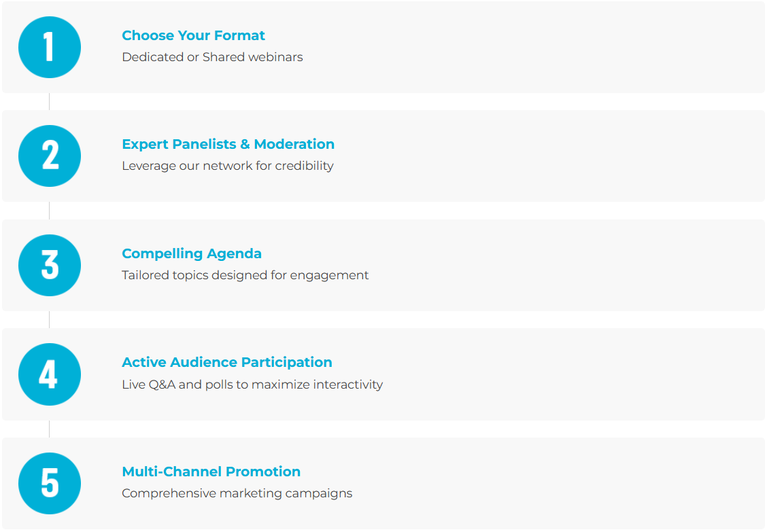Click the connector line between steps 2 and 3

(x=49, y=211)
